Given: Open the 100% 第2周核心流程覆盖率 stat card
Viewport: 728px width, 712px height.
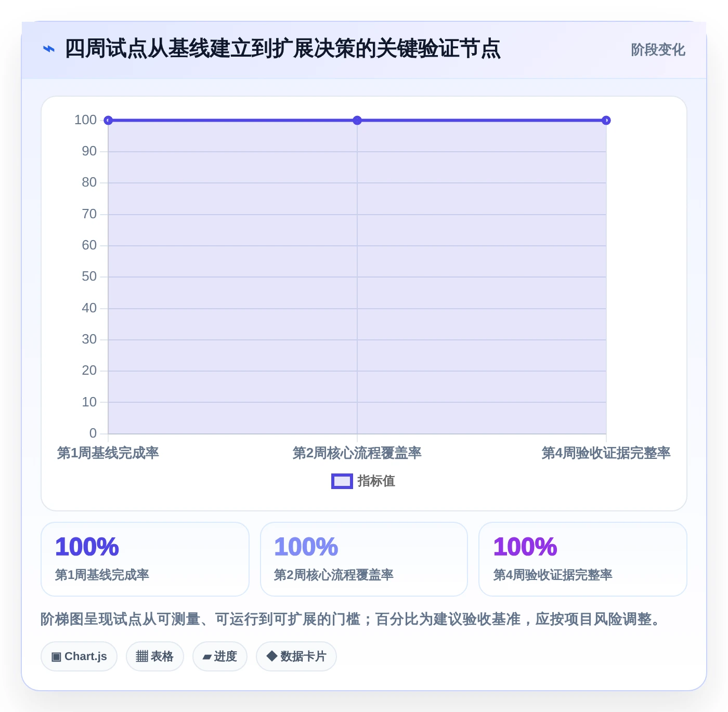Looking at the screenshot, I should click(x=364, y=559).
